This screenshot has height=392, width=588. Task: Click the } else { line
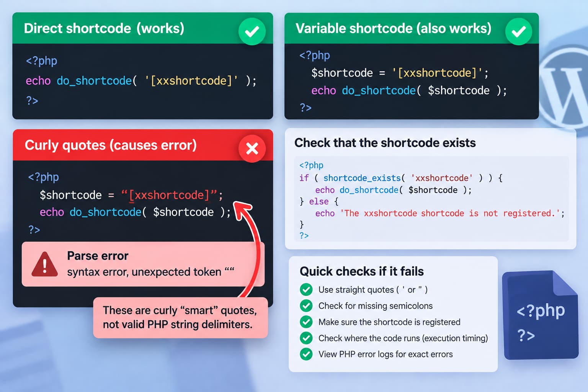click(x=319, y=201)
